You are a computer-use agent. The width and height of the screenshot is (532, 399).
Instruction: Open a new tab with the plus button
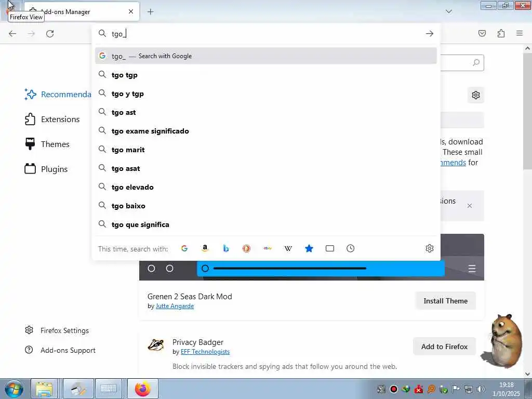[151, 11]
